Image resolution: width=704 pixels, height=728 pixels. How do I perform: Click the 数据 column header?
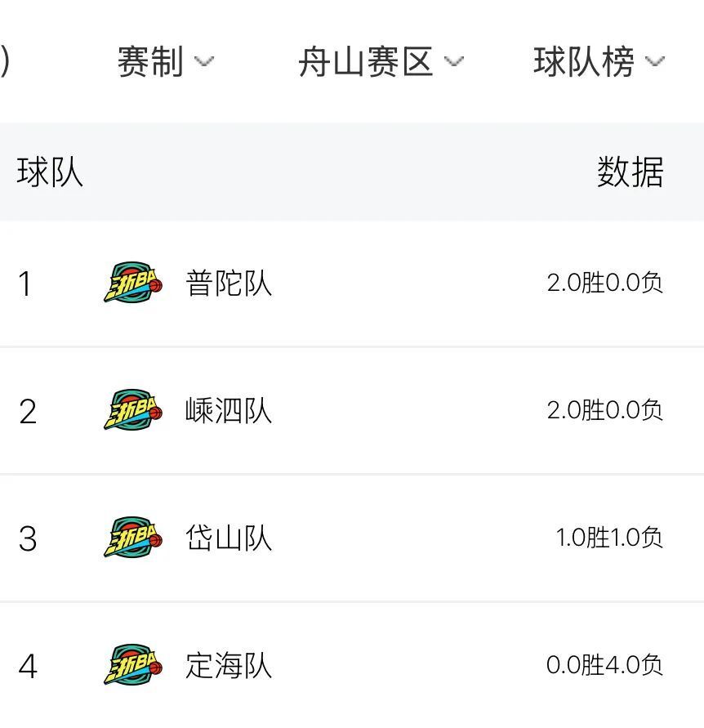[x=630, y=172]
